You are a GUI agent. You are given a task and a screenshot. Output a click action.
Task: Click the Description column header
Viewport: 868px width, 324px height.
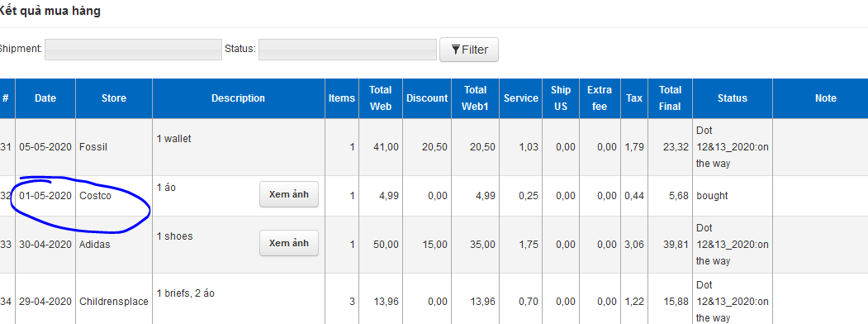(x=239, y=98)
